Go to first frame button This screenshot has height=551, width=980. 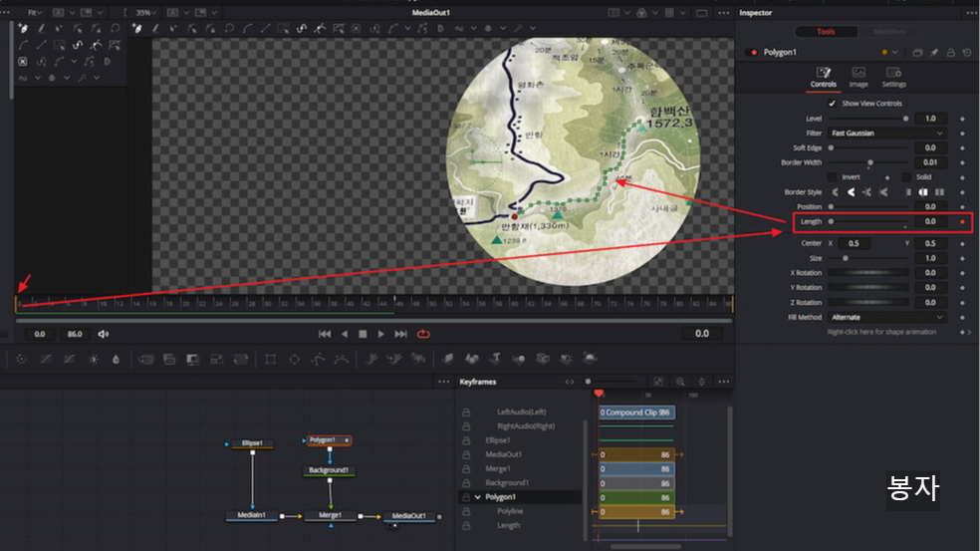[325, 334]
